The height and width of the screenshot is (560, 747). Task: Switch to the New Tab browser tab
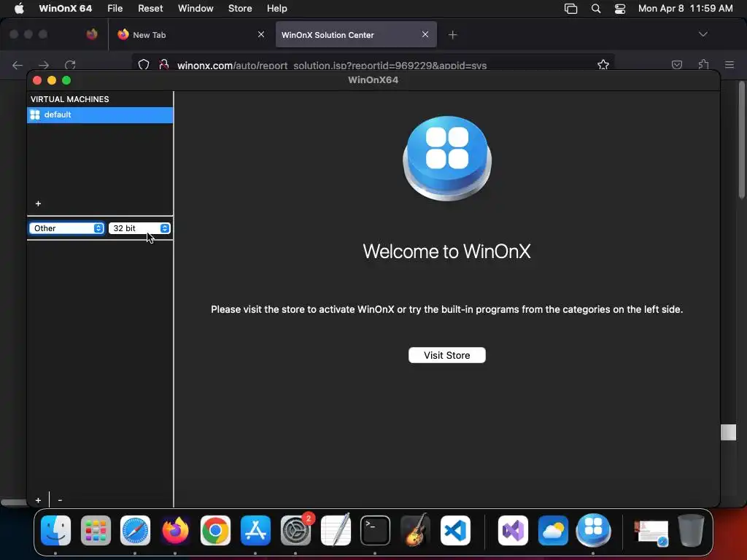(x=191, y=35)
